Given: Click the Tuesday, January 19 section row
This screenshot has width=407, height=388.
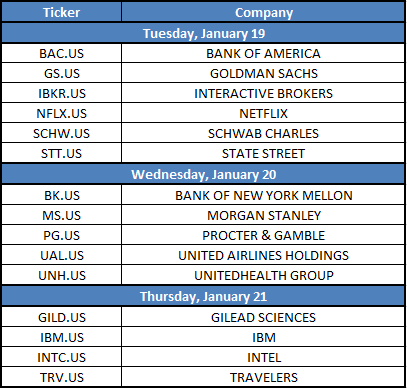Looking at the screenshot, I should click(203, 33).
